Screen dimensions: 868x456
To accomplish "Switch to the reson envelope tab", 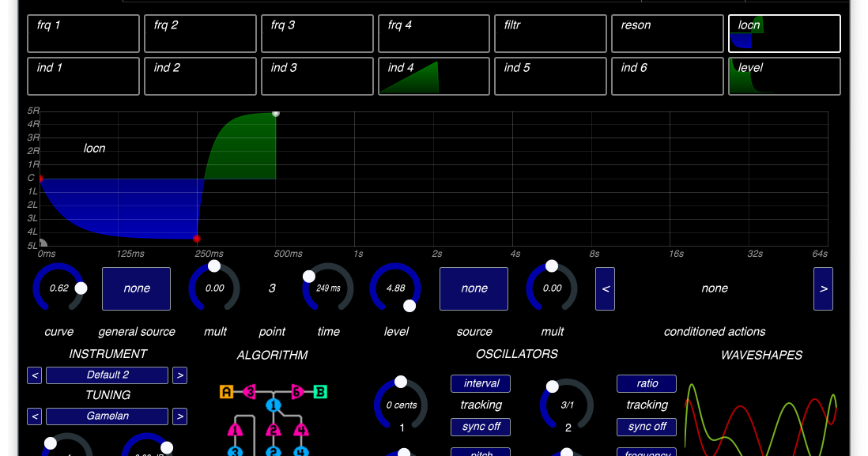I will pos(667,33).
